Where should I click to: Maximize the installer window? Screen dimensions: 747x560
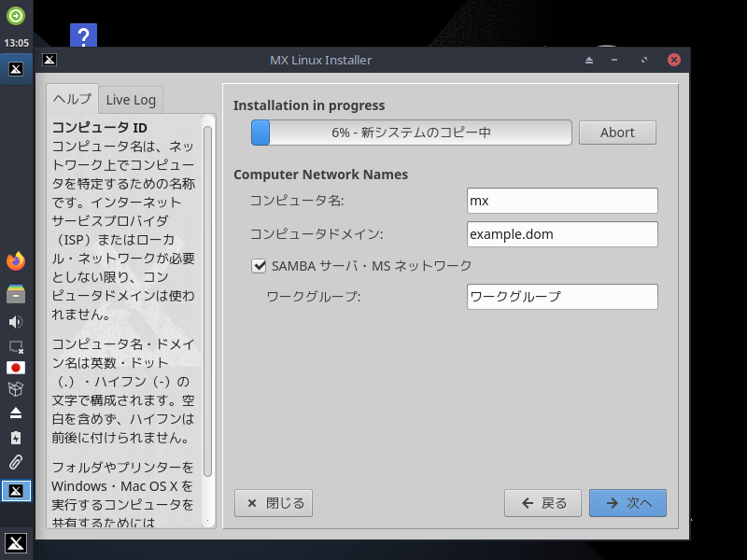[x=644, y=60]
